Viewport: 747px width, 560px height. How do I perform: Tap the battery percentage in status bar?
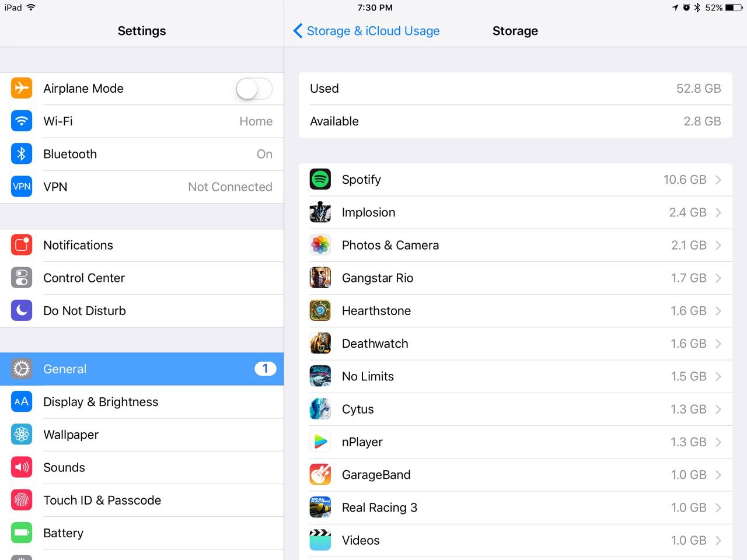click(714, 8)
